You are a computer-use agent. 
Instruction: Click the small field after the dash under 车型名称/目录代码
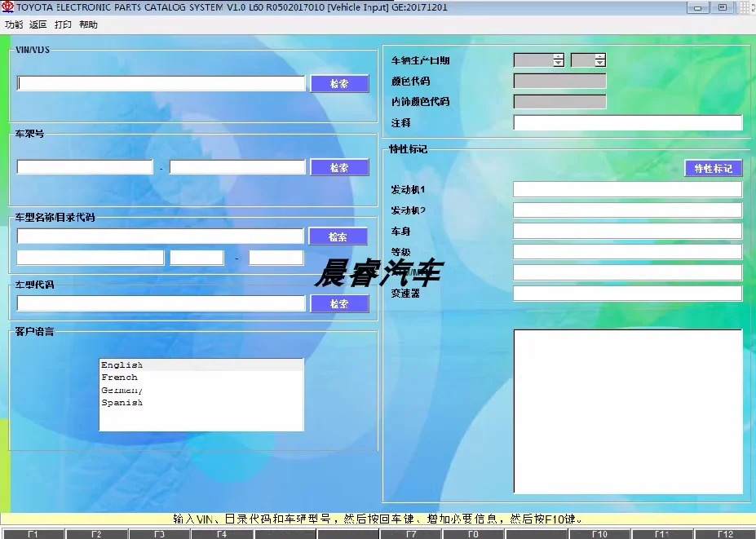276,258
